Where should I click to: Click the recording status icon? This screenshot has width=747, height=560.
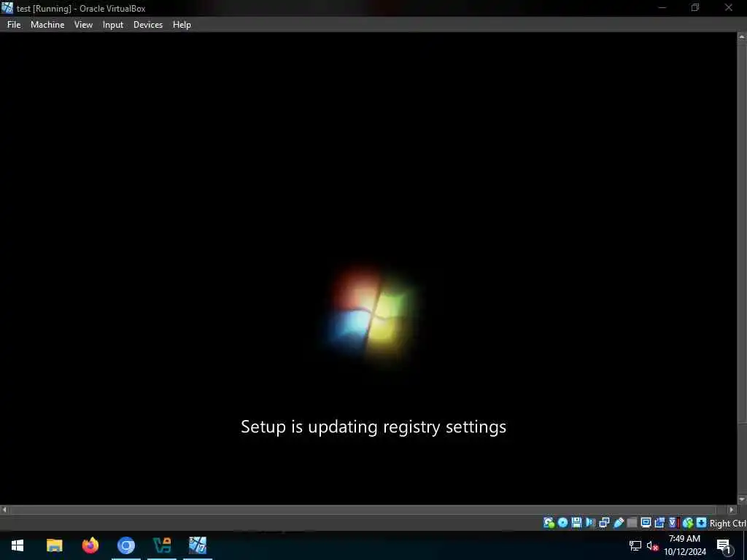(659, 523)
